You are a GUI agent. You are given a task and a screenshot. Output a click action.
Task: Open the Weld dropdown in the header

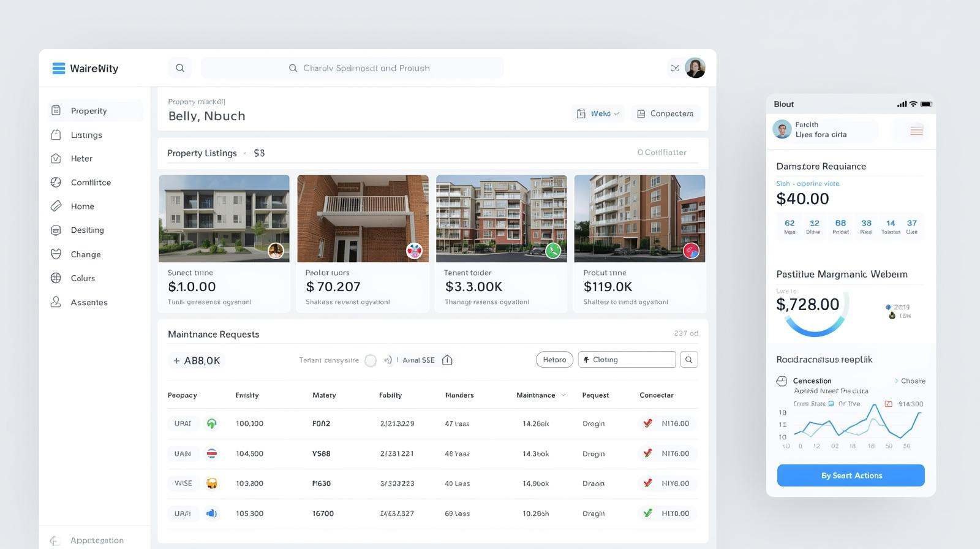click(x=598, y=113)
